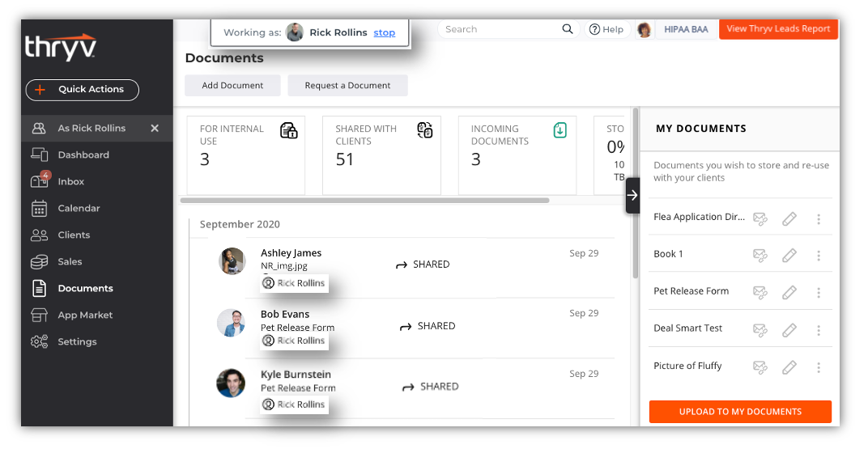Open Shared With Clients card
Screen dimensions: 868x449
click(381, 155)
